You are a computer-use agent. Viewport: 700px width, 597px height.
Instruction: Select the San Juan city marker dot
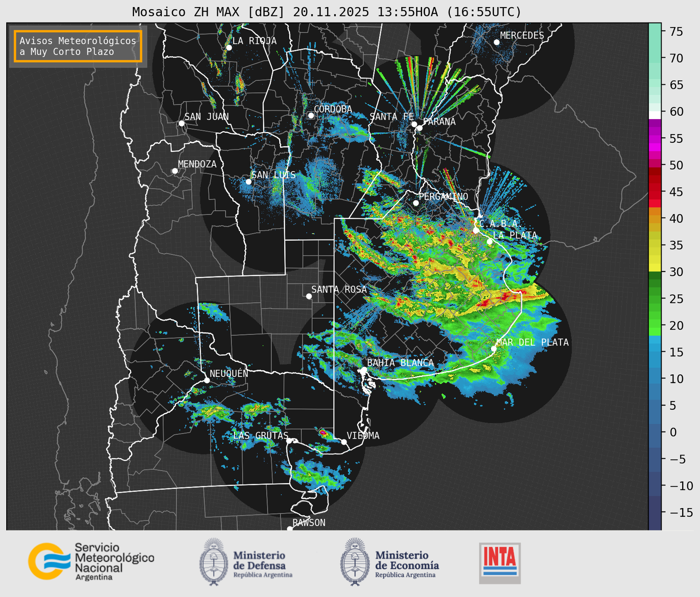181,123
